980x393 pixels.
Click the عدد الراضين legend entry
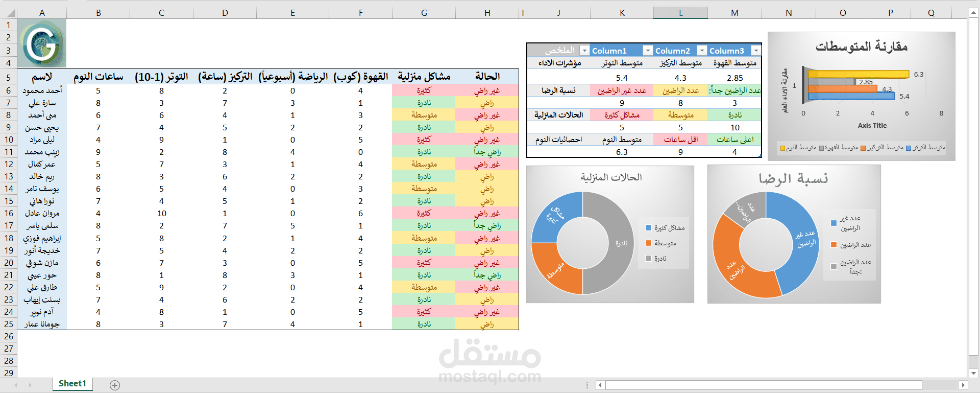click(851, 245)
